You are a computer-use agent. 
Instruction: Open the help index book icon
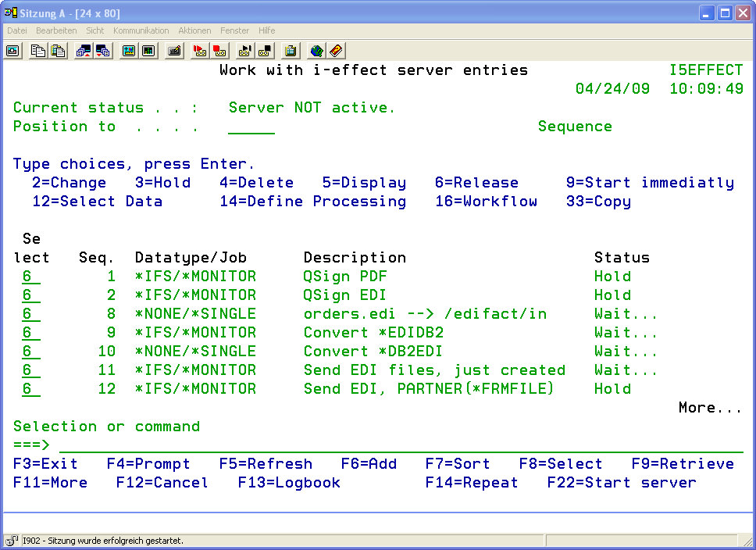[336, 51]
